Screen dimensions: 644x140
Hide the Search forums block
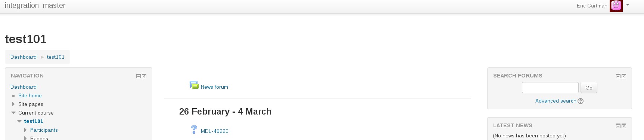click(x=618, y=76)
